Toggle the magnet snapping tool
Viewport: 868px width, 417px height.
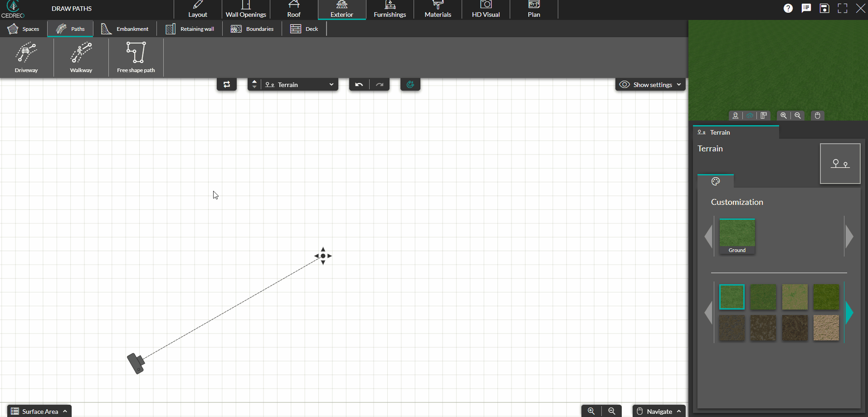(x=410, y=84)
